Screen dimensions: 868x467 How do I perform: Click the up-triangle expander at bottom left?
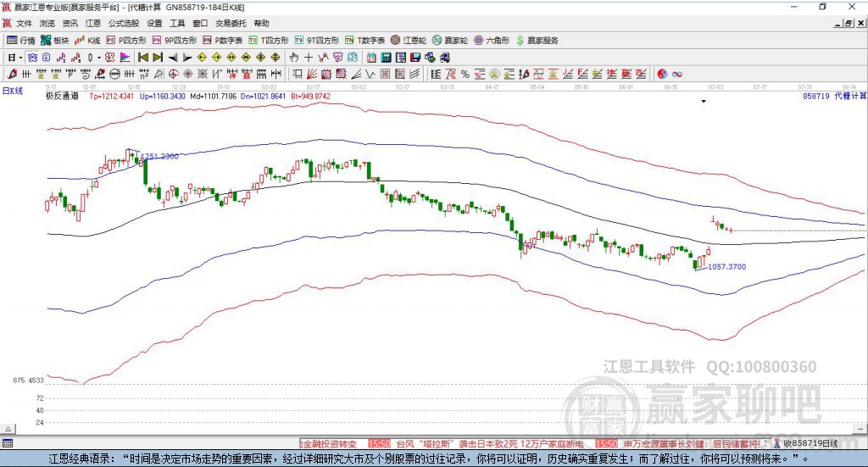pos(8,429)
